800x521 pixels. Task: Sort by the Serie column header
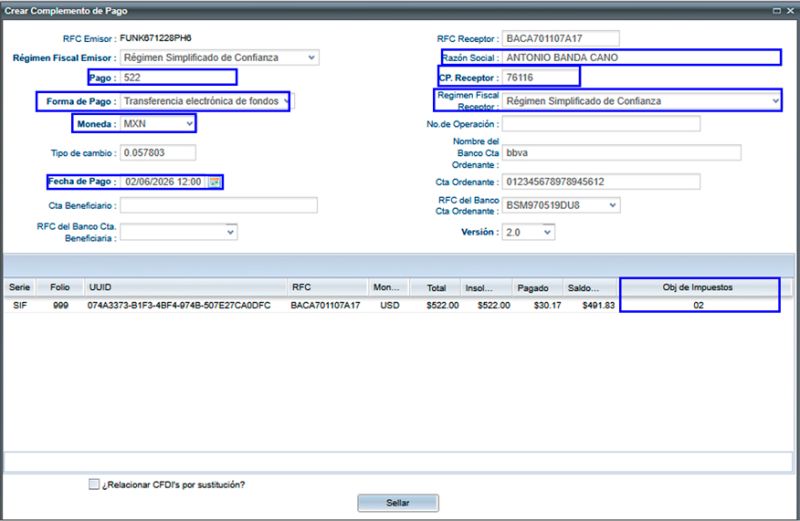pos(20,287)
